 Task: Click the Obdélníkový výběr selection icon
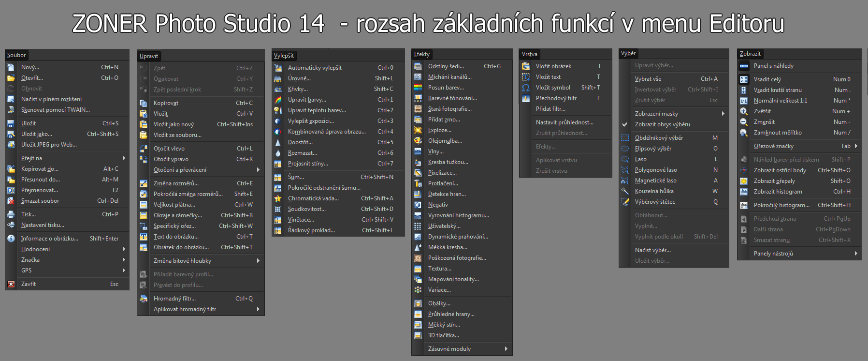click(x=625, y=138)
